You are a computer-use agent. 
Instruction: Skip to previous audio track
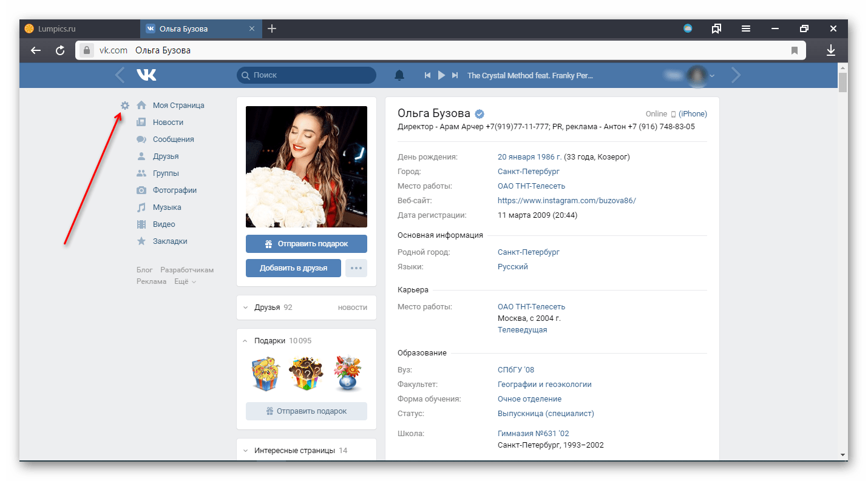(427, 75)
